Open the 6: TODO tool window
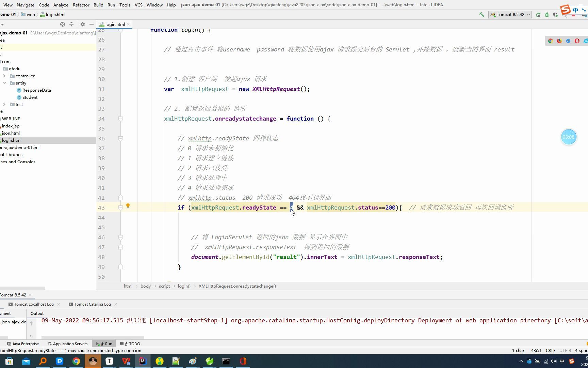This screenshot has width=588, height=368. (130, 344)
